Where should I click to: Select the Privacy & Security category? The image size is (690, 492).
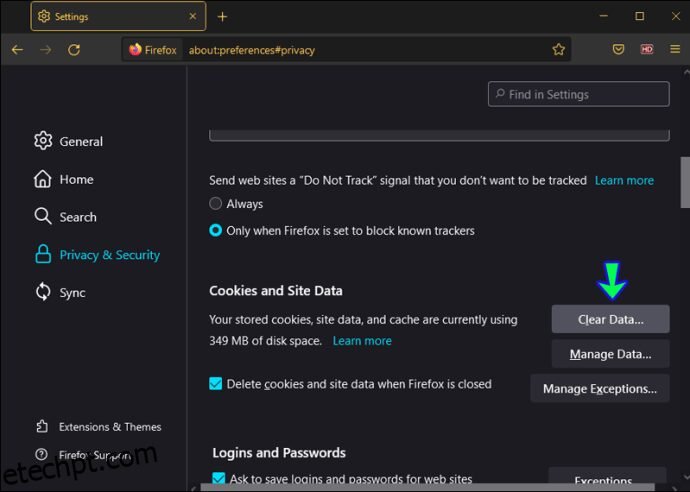[97, 255]
